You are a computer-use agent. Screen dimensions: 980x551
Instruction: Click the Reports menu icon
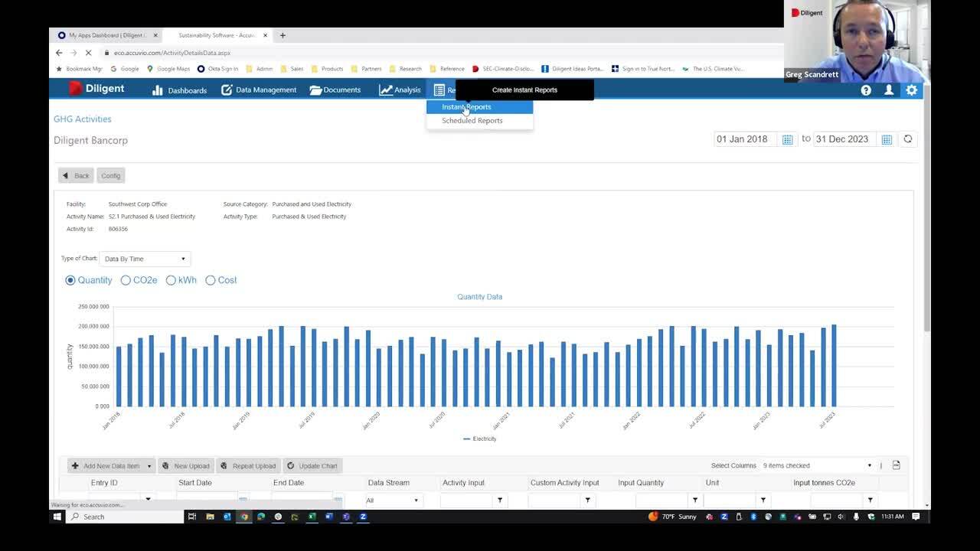439,90
